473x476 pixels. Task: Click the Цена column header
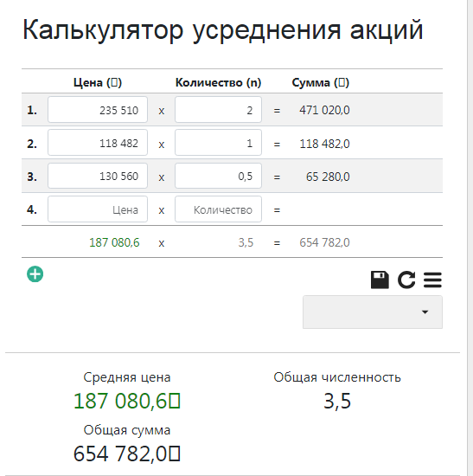tap(98, 82)
